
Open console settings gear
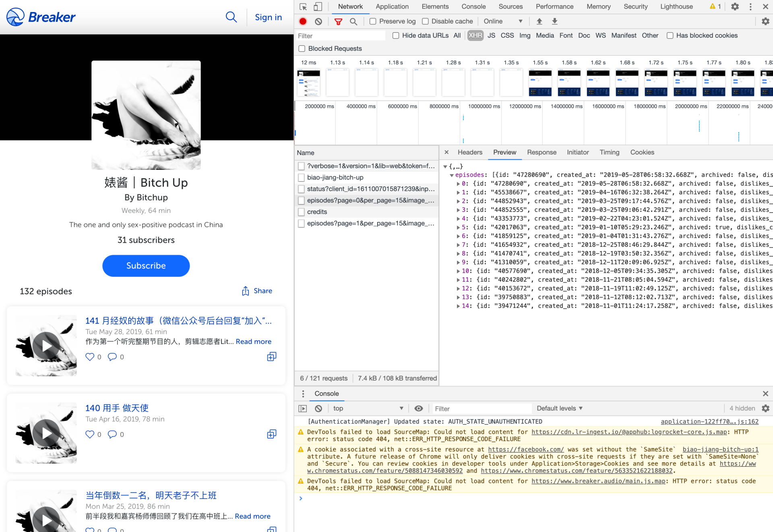(765, 408)
